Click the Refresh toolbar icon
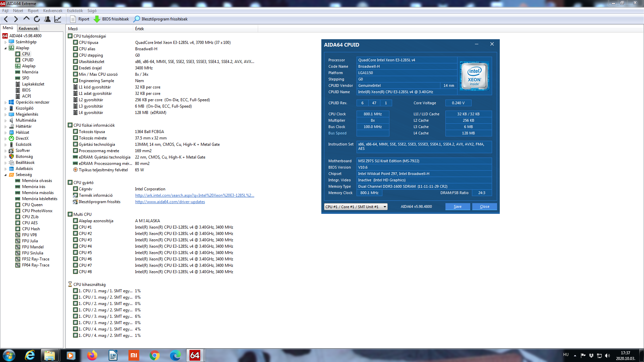644x362 pixels. (x=37, y=19)
